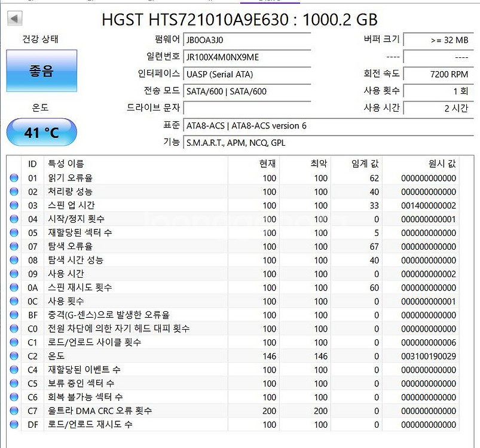480x448 pixels.
Task: Click the status orb for C4 재할당된 이벤트 수
Action: 14,370
